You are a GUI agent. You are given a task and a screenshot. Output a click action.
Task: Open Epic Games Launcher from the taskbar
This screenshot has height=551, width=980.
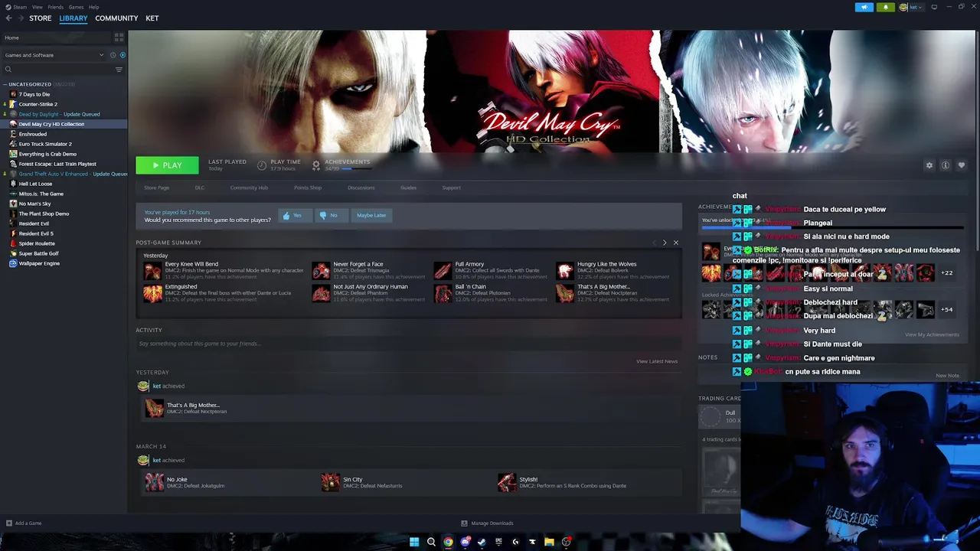tap(498, 542)
